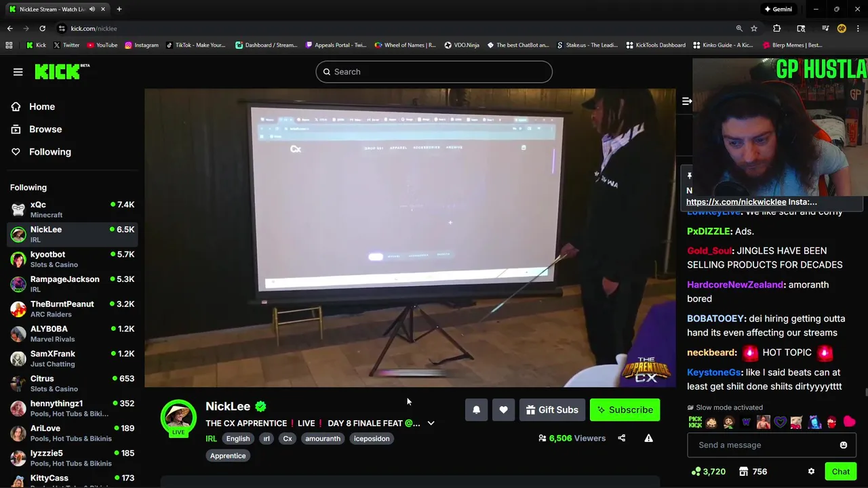Open Citrus channel
Screen dimensions: 868x488
pos(72,384)
